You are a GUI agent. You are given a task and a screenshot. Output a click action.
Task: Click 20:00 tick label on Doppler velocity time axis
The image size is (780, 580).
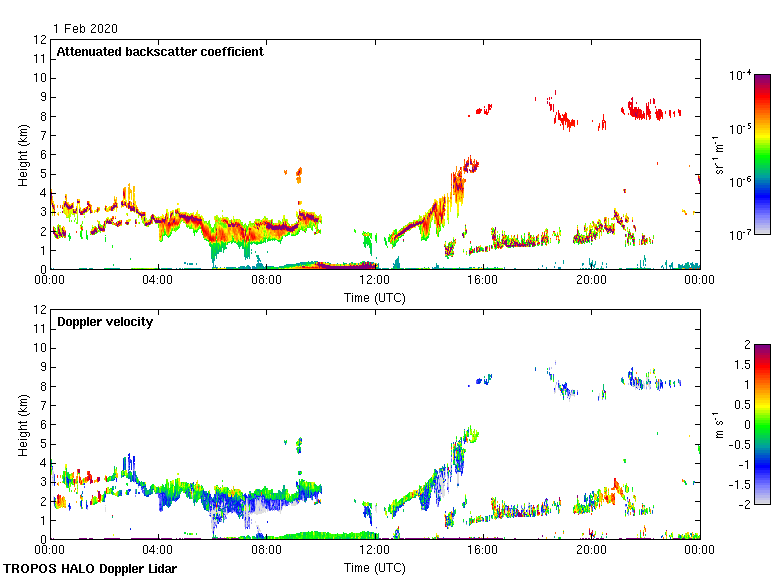591,552
